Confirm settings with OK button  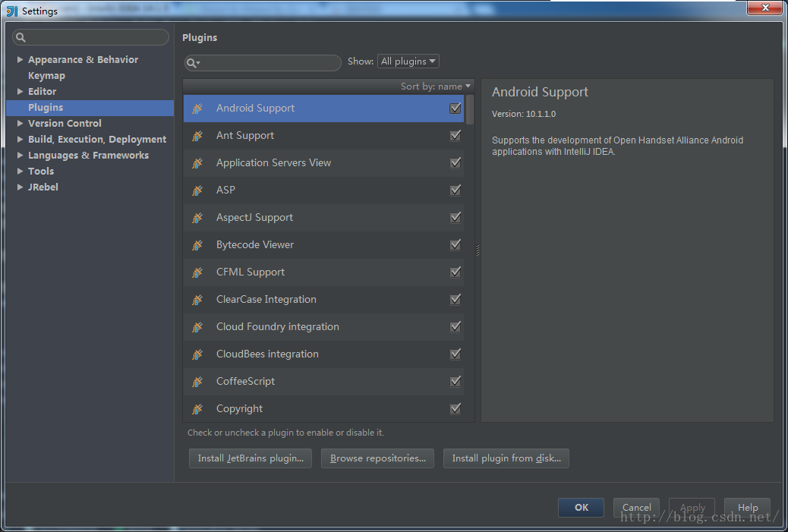(x=581, y=508)
